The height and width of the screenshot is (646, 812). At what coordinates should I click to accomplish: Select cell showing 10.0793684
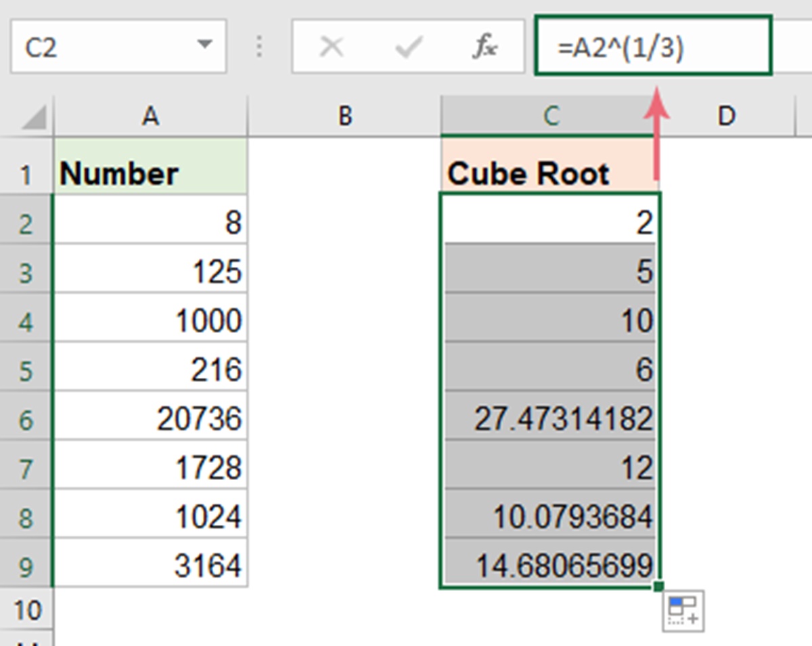(549, 515)
